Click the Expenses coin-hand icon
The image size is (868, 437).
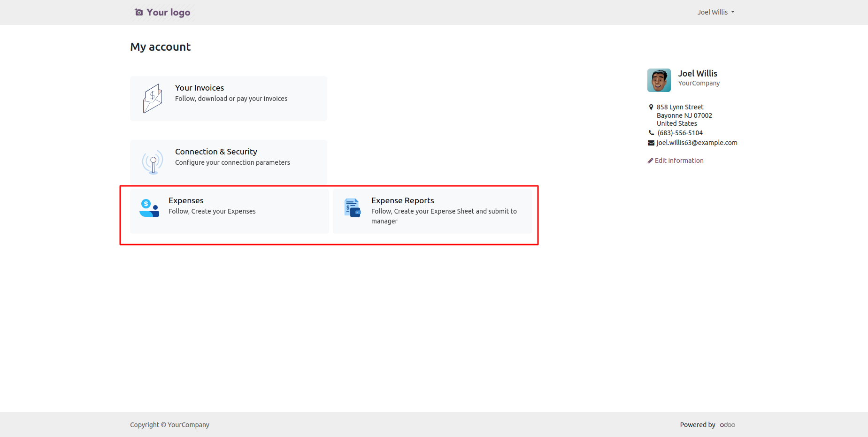[x=149, y=208]
